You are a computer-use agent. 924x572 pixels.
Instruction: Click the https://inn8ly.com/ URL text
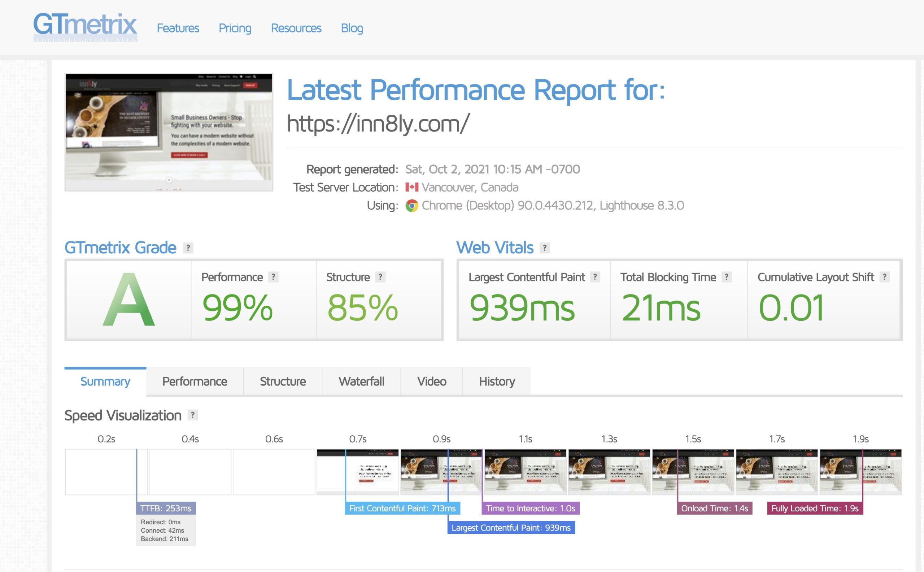pyautogui.click(x=378, y=123)
